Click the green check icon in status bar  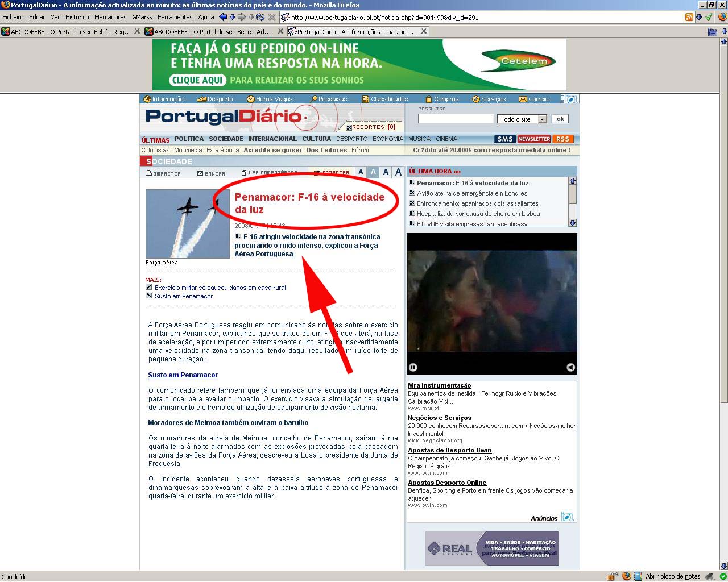(x=723, y=576)
